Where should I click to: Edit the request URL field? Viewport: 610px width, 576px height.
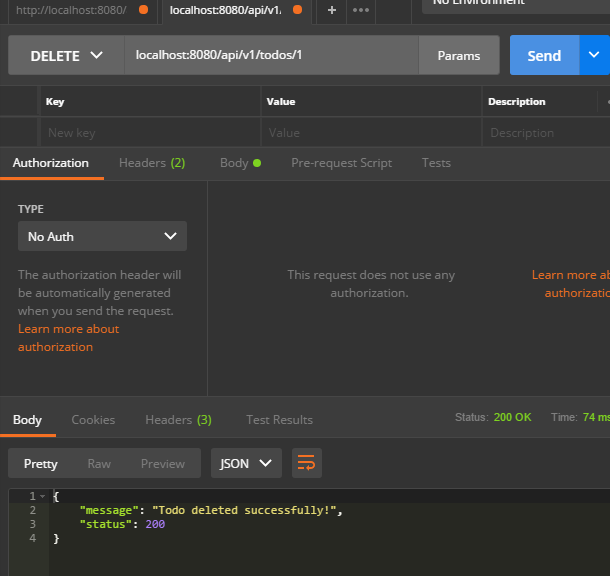click(x=271, y=55)
